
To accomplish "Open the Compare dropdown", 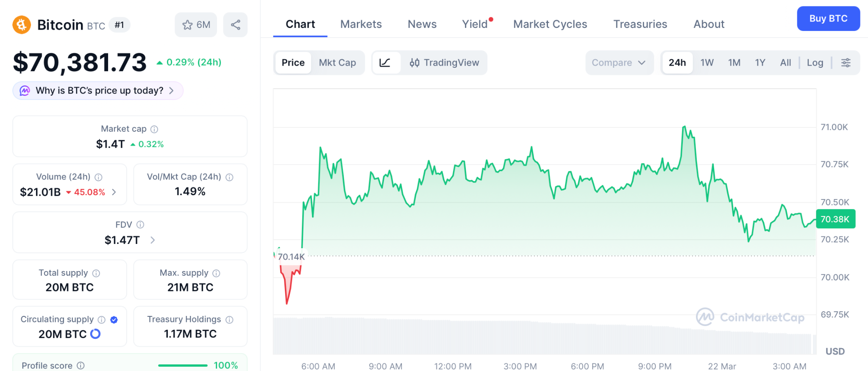I will tap(619, 63).
